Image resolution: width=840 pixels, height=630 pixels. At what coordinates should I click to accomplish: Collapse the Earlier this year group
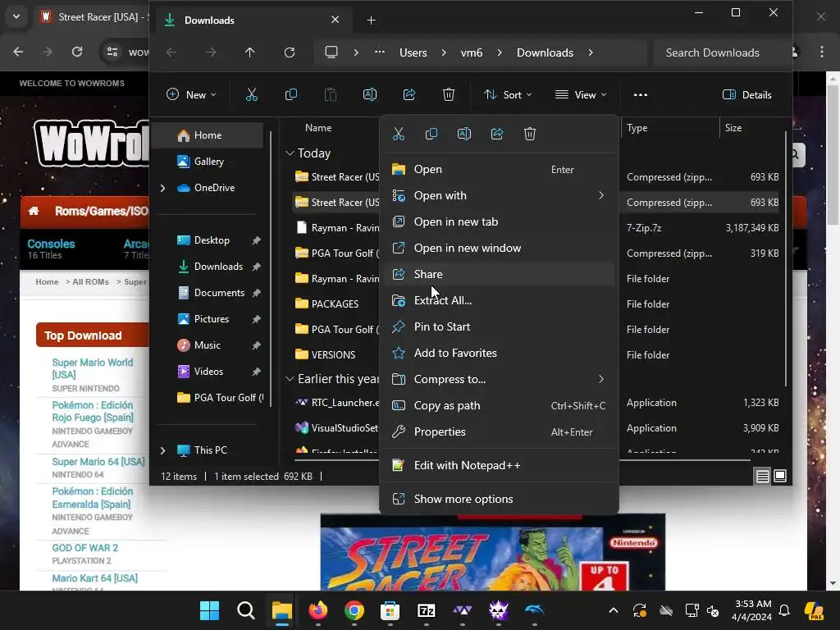[290, 379]
